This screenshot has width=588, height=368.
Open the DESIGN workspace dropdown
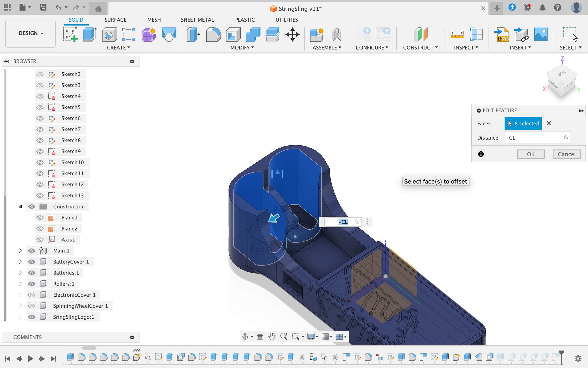[x=31, y=33]
